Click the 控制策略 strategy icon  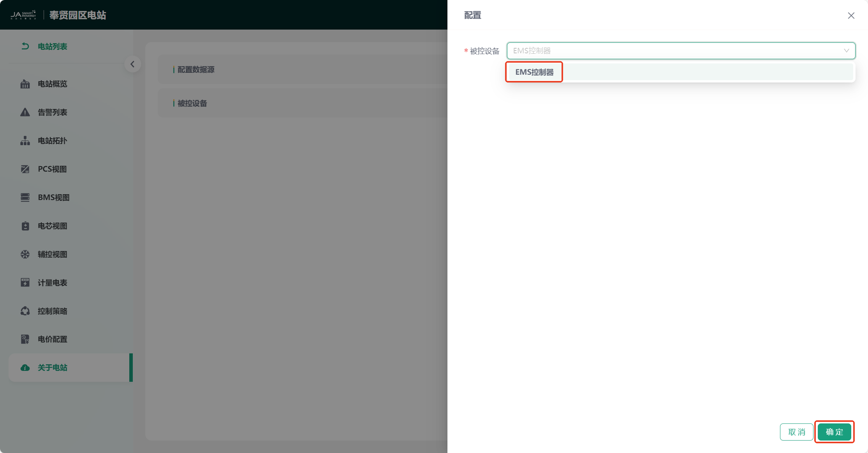tap(25, 311)
